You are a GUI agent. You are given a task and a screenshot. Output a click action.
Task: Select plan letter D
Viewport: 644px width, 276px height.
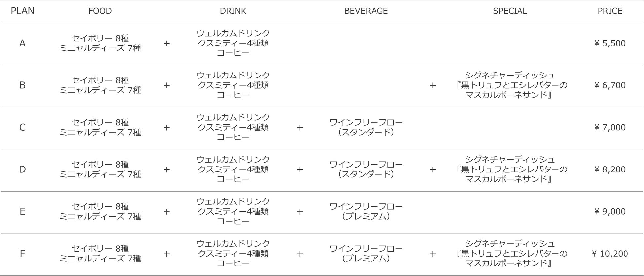click(x=22, y=169)
